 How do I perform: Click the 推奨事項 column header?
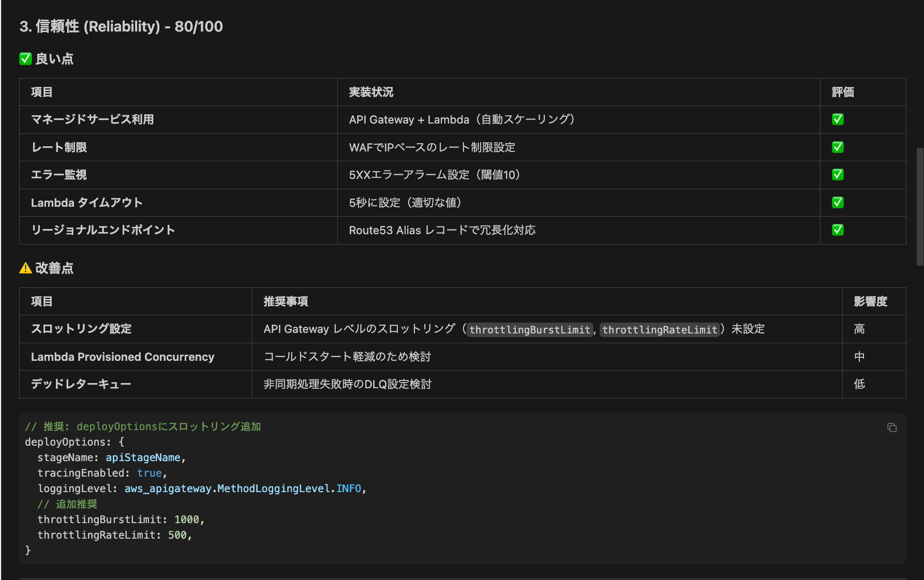point(286,301)
